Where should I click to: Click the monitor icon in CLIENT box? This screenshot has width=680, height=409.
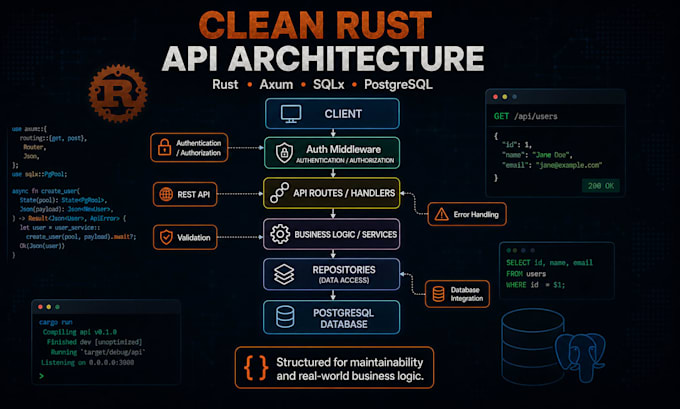(x=291, y=114)
